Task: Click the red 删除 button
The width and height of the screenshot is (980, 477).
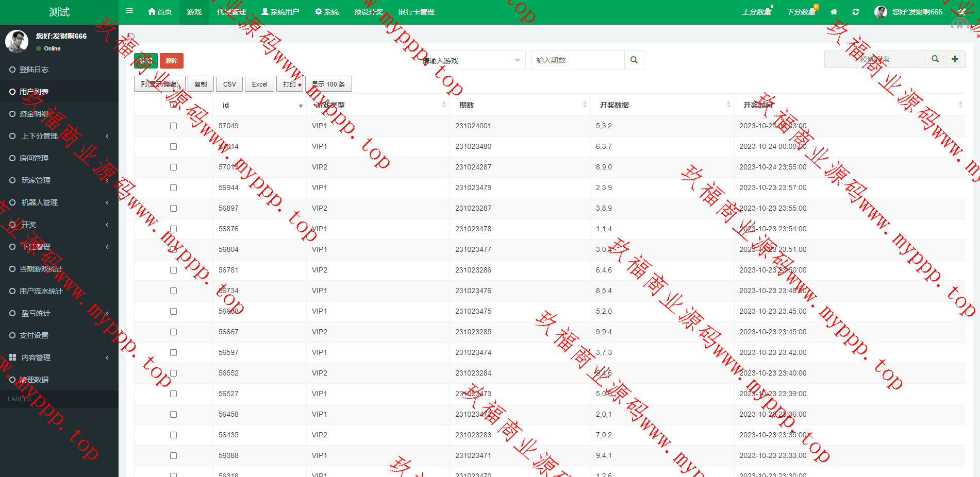Action: (x=171, y=61)
